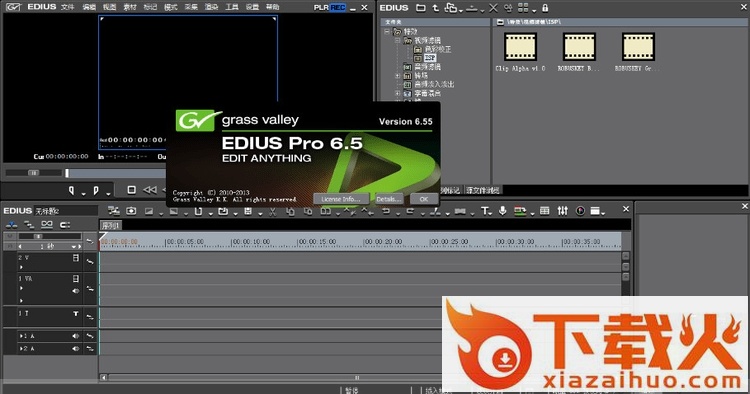Expand the 1 A audio track
The image size is (750, 394).
click(21, 336)
